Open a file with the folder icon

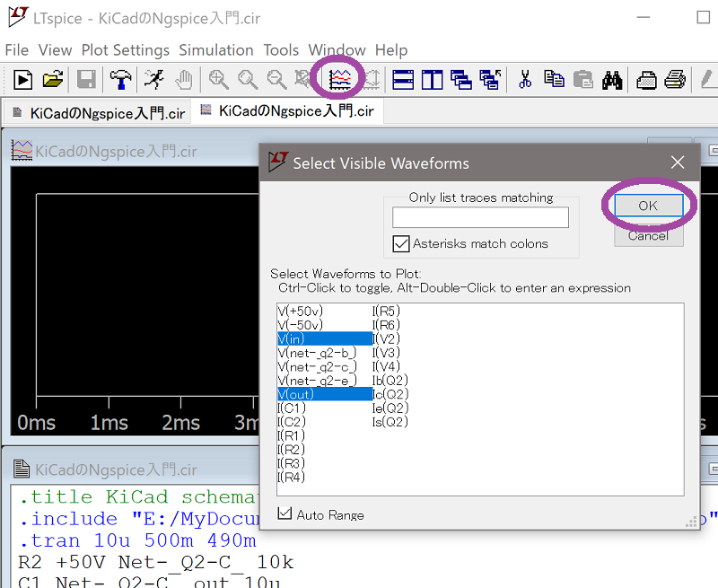53,80
